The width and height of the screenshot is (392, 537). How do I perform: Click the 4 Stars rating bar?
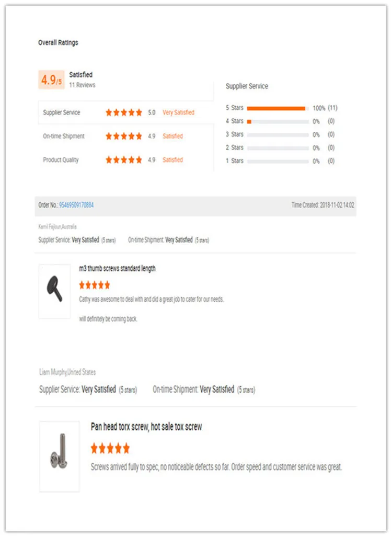[278, 121]
